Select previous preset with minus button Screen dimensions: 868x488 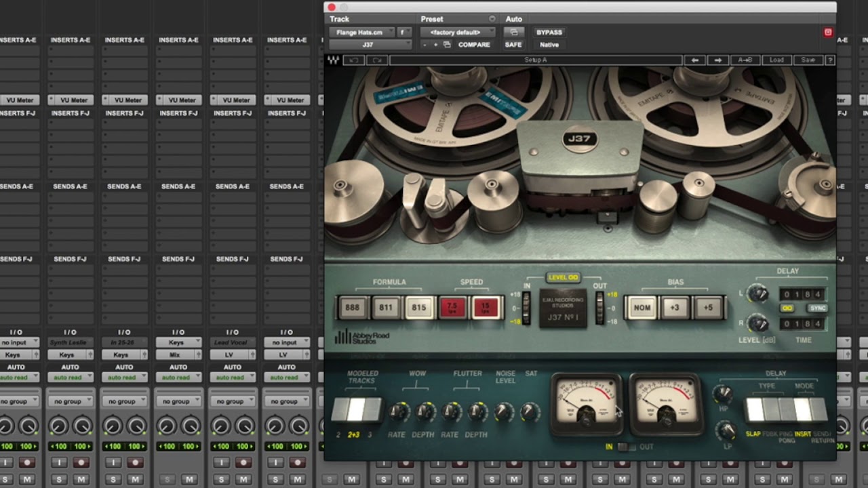click(x=425, y=45)
